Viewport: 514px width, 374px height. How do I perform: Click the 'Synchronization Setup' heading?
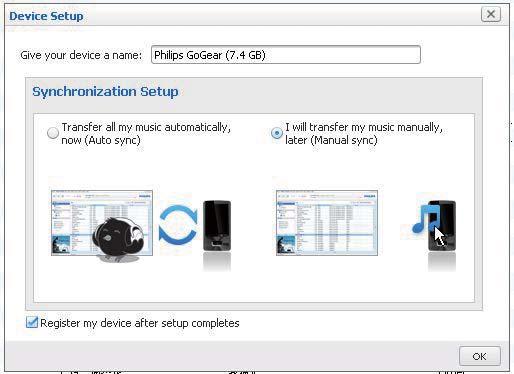coord(105,92)
